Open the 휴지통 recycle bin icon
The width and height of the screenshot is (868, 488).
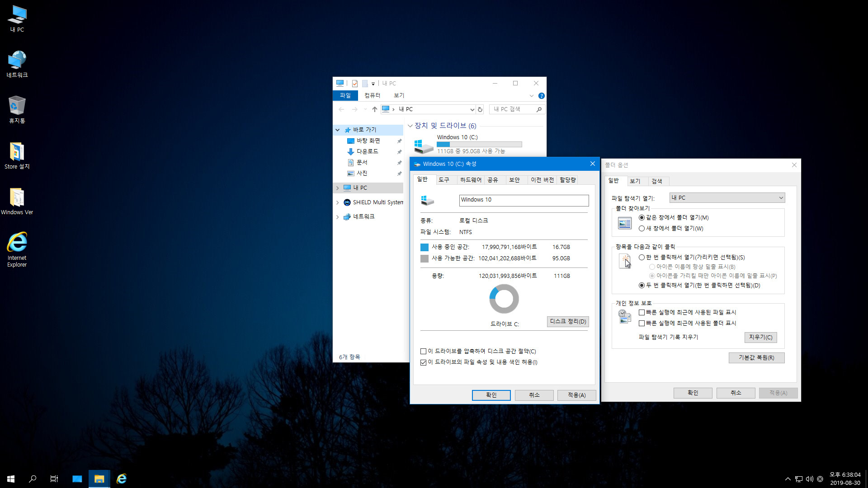pos(17,110)
